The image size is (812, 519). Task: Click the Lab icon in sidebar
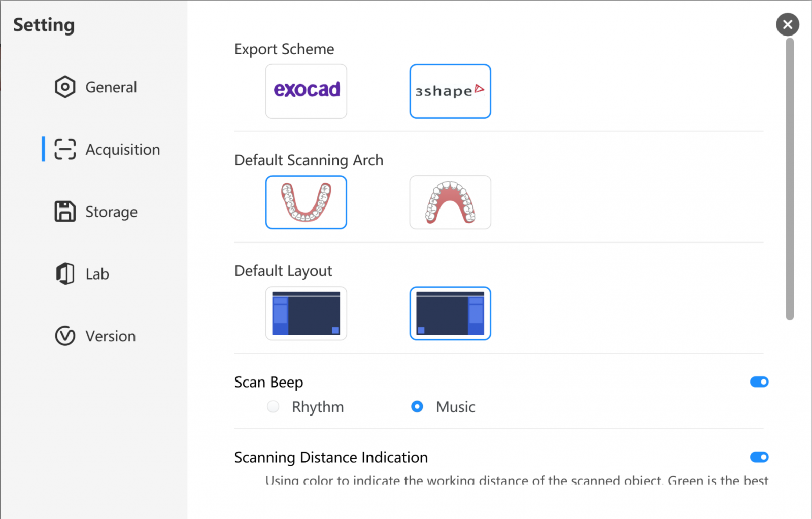point(65,274)
